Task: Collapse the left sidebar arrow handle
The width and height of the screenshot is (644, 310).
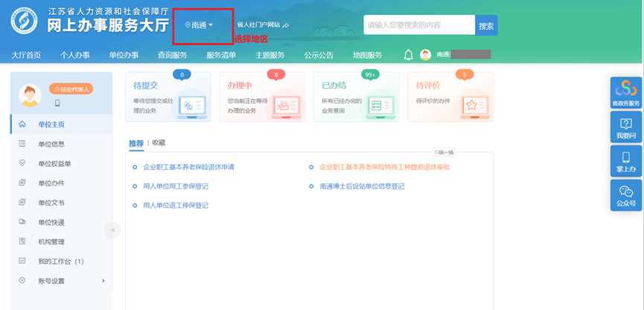Action: click(x=112, y=230)
